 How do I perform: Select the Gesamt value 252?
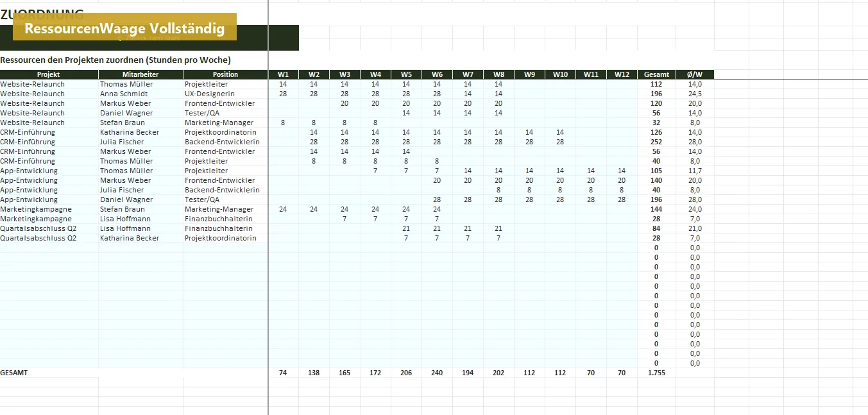pos(656,142)
